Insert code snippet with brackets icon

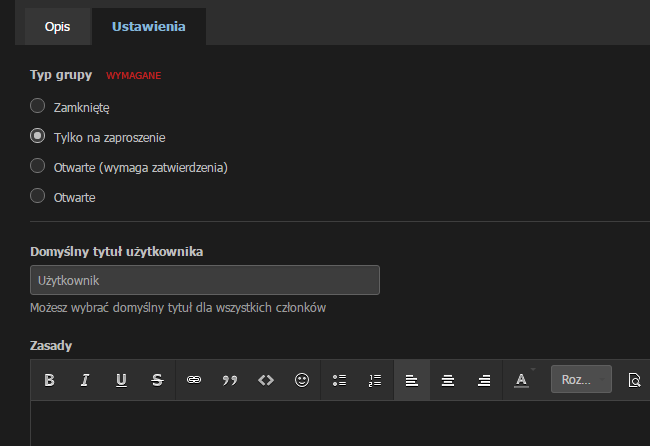[266, 380]
